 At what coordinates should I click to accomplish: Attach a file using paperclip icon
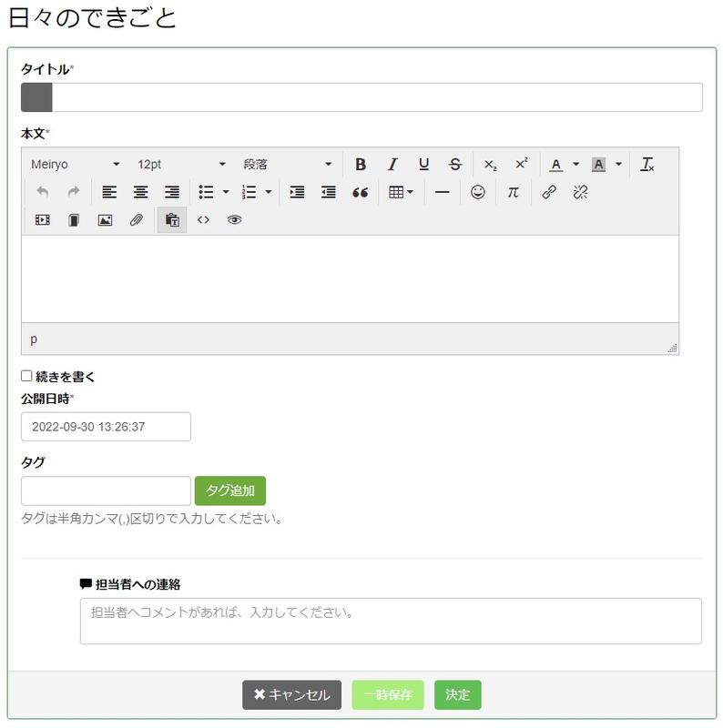(x=137, y=220)
